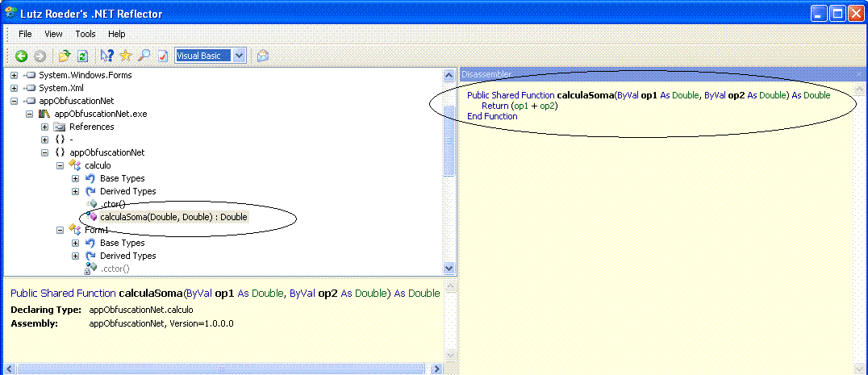The height and width of the screenshot is (375, 868).
Task: Minimize the .NET Reflector window
Action: tap(820, 14)
